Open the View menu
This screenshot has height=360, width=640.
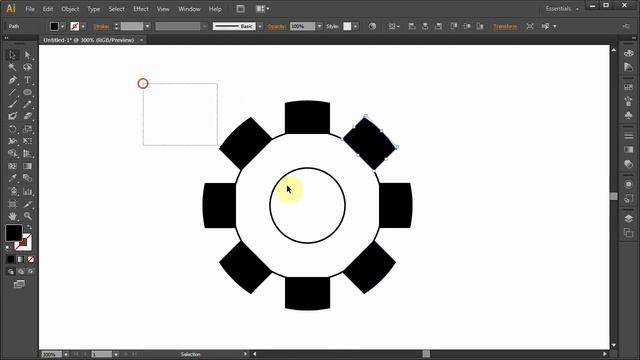(x=163, y=9)
